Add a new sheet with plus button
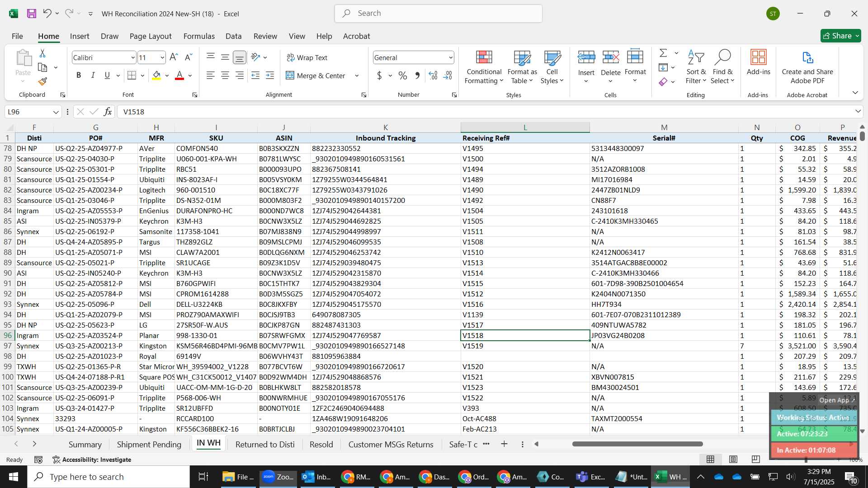The image size is (868, 488). point(504,444)
